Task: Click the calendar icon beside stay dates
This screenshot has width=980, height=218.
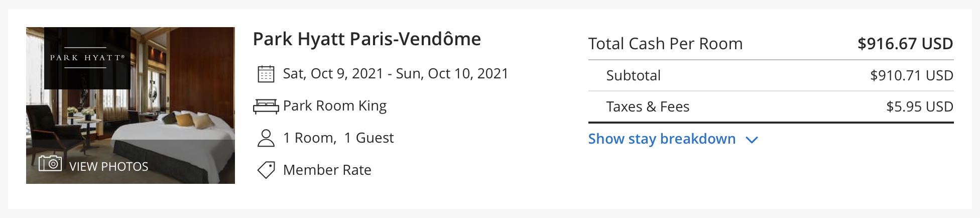Action: (x=266, y=74)
